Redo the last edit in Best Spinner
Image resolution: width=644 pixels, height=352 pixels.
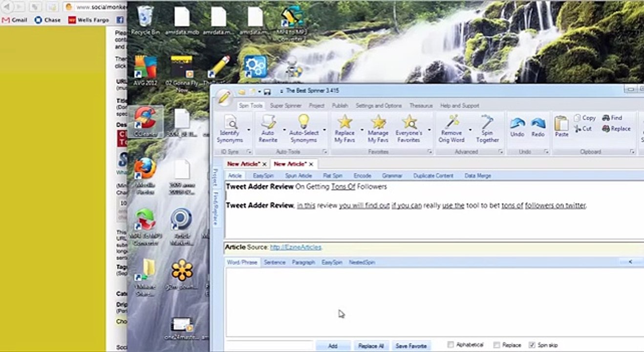[x=538, y=128]
